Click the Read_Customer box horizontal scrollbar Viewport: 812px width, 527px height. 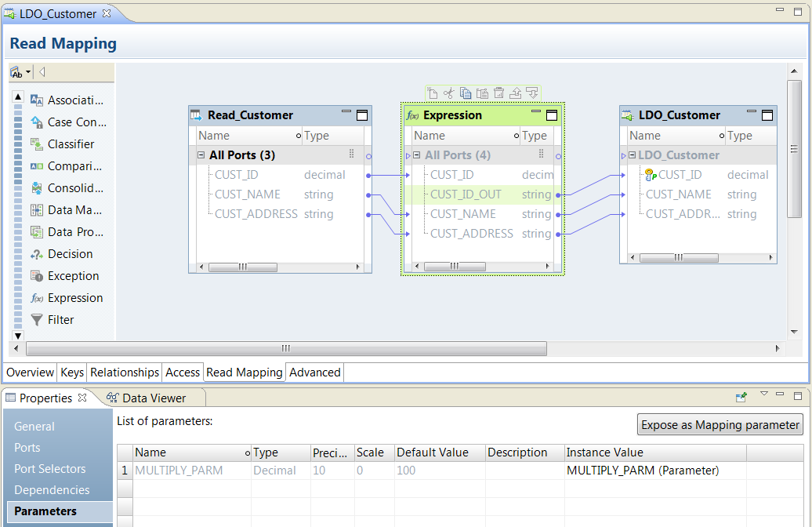242,267
